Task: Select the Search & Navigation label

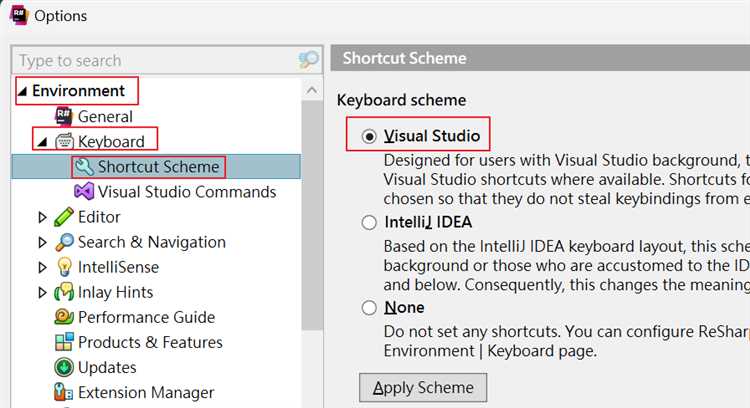Action: coord(152,242)
